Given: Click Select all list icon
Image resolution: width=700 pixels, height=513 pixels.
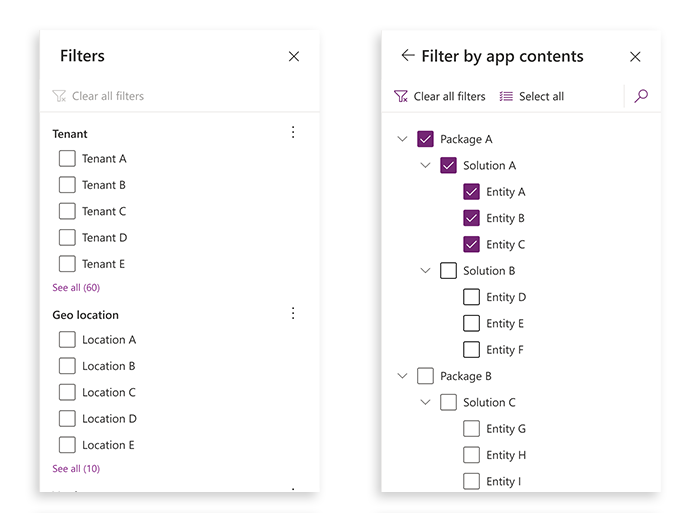Looking at the screenshot, I should pos(506,96).
